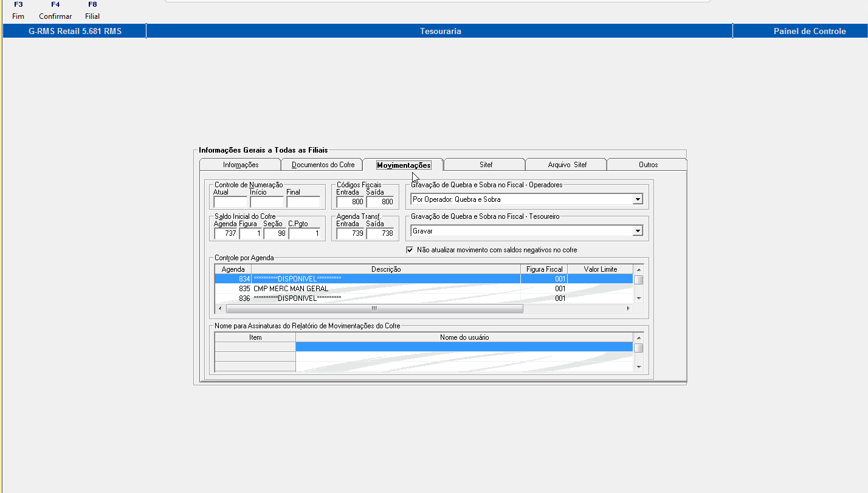Click Códigos Fiscais Entrada field
This screenshot has width=868, height=493.
[x=350, y=202]
